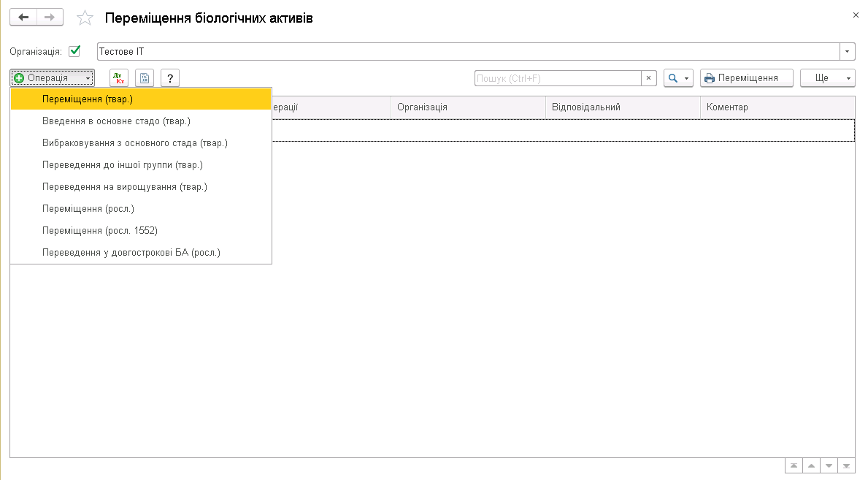Click into the Пошук search field
Viewport: 868px width, 480px height.
pyautogui.click(x=557, y=78)
